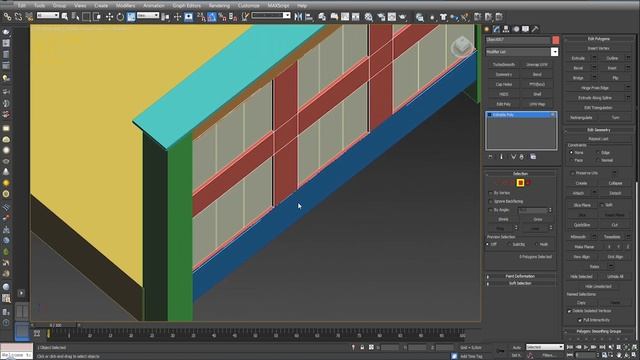Enable the By Vertex checkbox
The image size is (640, 360).
(x=491, y=193)
